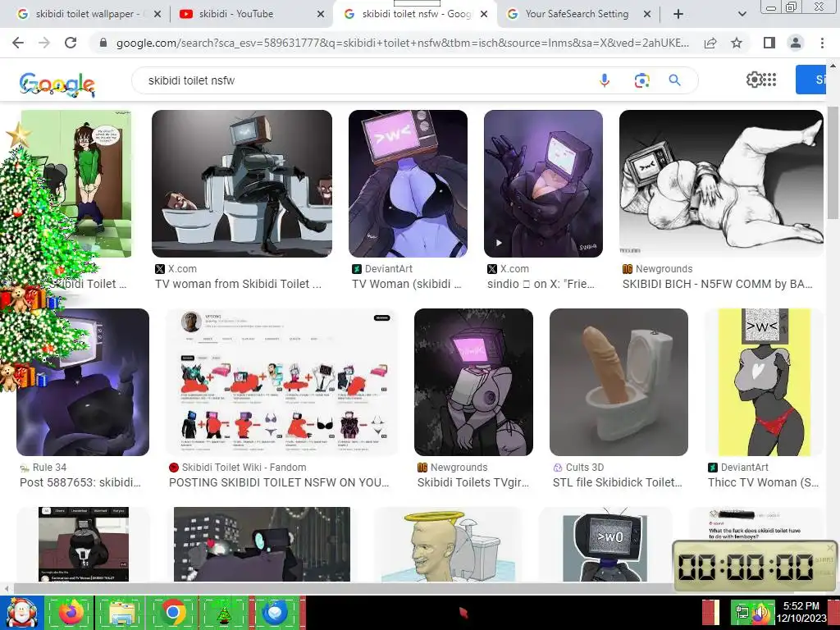Viewport: 840px width, 630px height.
Task: Open File Explorer from the taskbar
Action: [121, 612]
